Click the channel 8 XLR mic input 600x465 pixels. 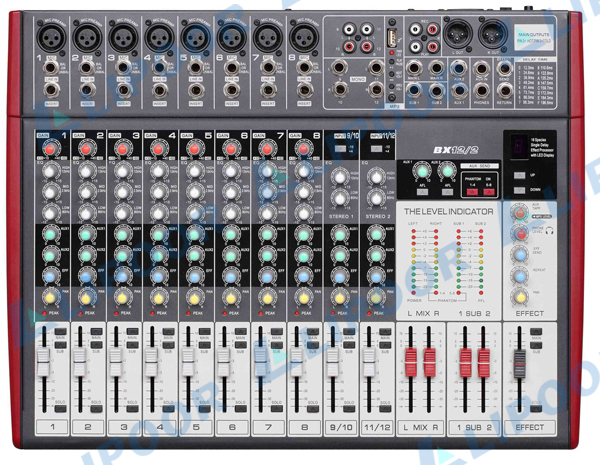[303, 37]
